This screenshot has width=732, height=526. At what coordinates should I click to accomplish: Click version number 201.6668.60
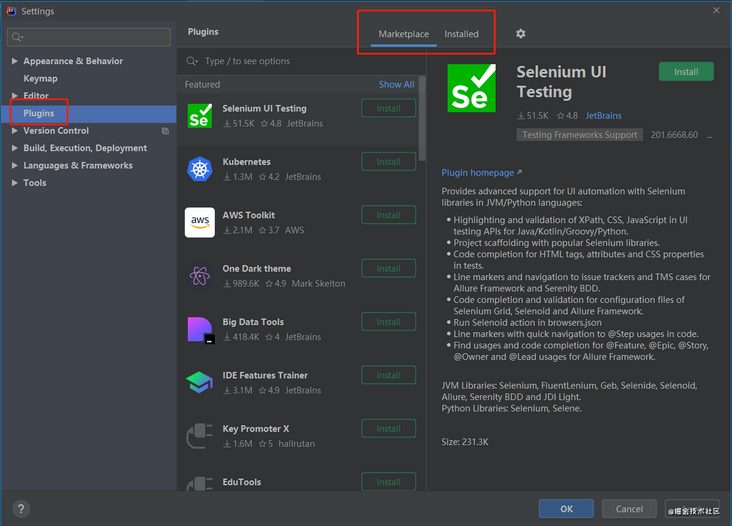pos(674,135)
